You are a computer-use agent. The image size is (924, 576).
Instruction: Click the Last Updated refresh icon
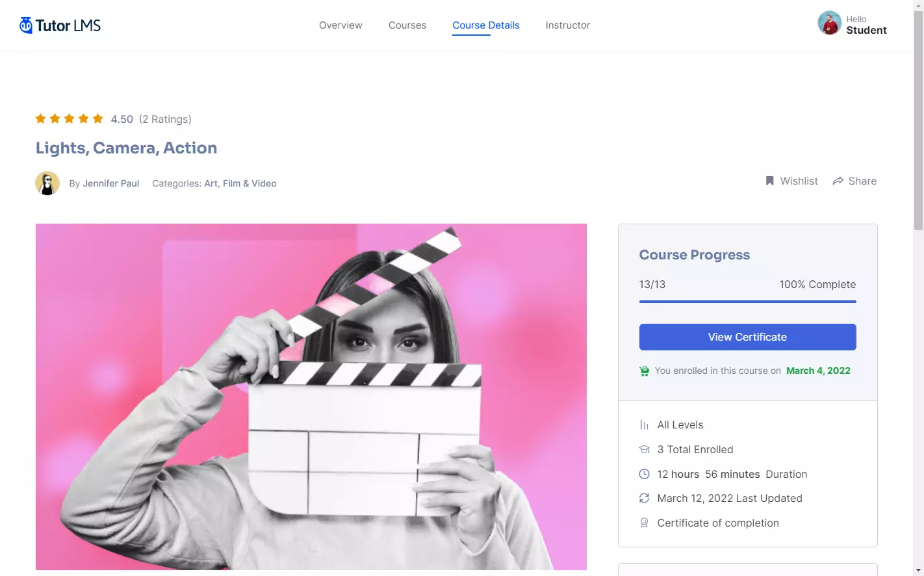click(x=644, y=498)
